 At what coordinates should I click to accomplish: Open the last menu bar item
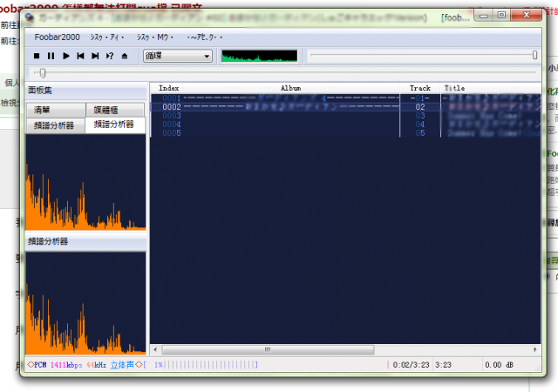coord(205,37)
